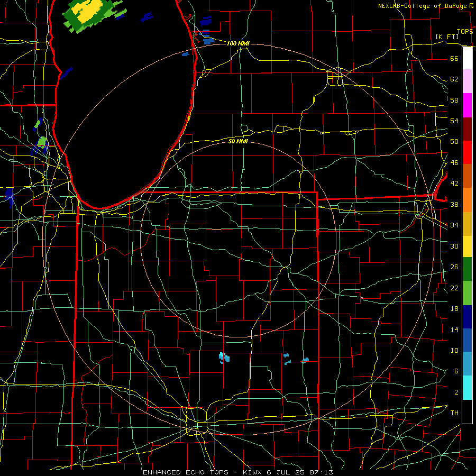Click the light green swatch in the color scale
The width and height of the screenshot is (476, 476).
click(467, 293)
